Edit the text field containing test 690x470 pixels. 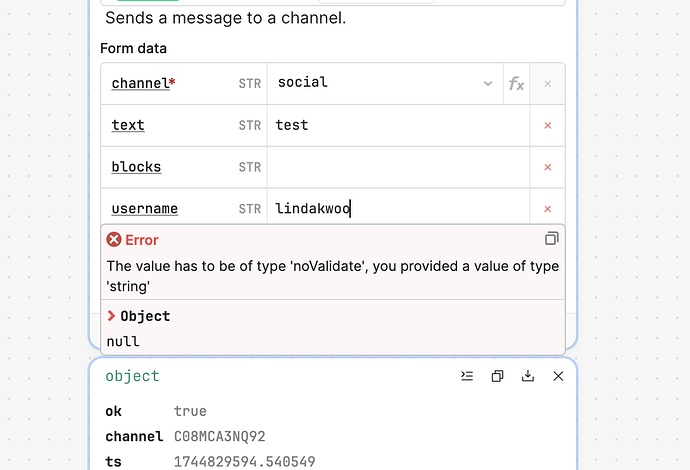(398, 125)
